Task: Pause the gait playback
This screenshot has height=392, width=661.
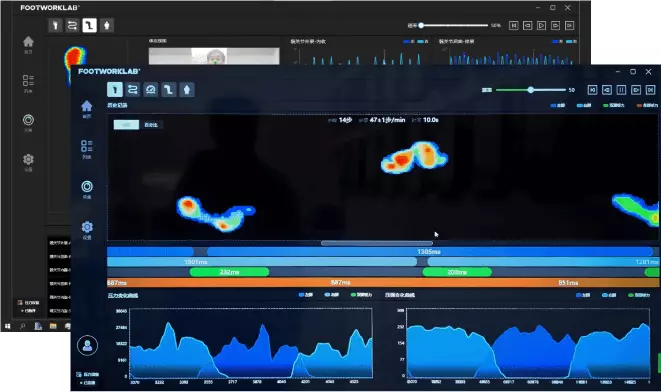Action: [x=621, y=90]
